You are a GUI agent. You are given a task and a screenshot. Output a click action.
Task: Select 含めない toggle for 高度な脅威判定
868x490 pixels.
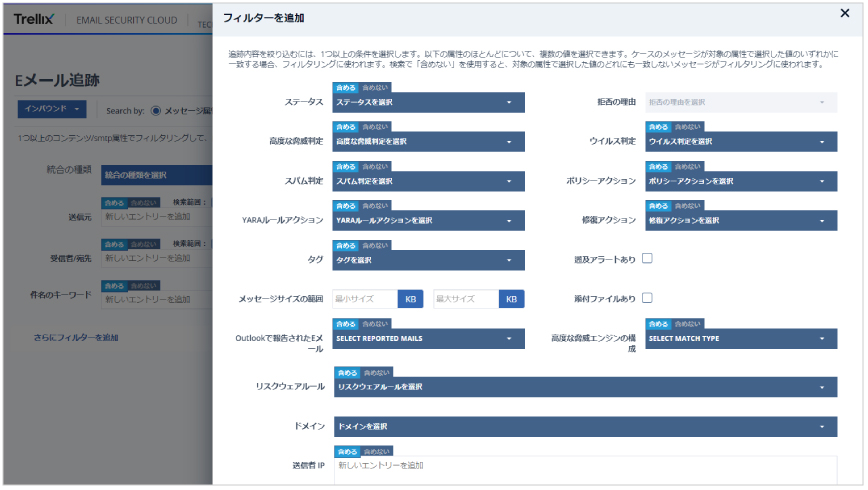(x=375, y=127)
